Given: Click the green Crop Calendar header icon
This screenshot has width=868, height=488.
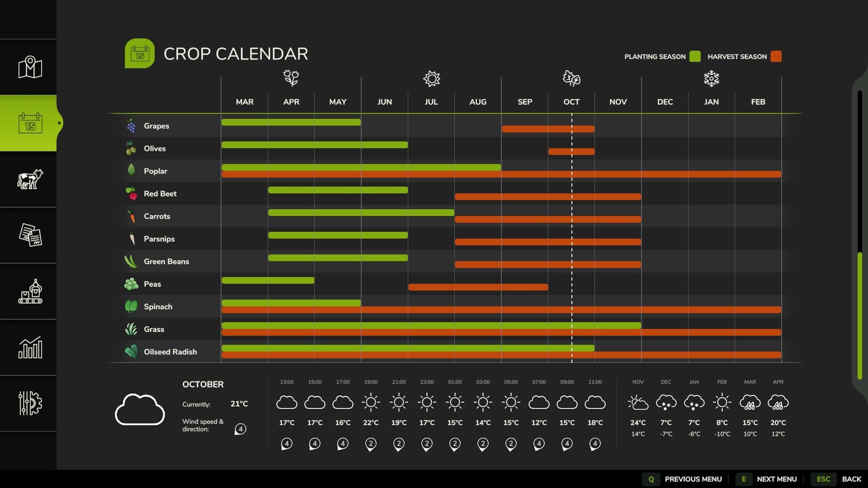Looking at the screenshot, I should [140, 54].
